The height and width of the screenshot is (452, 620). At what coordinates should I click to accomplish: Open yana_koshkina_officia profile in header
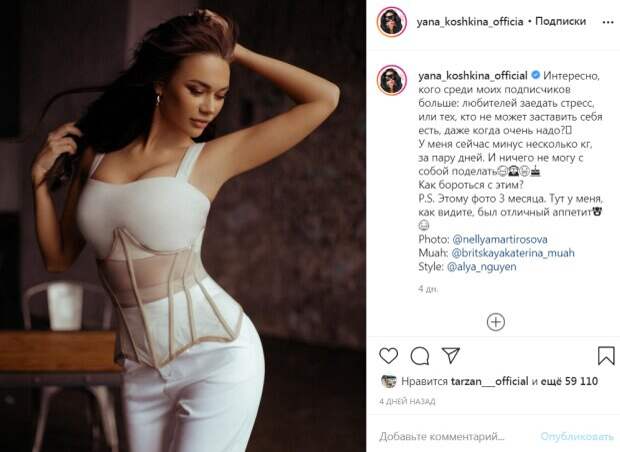point(470,22)
